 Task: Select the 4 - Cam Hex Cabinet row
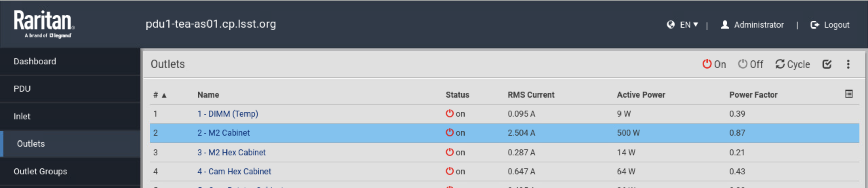(339, 171)
